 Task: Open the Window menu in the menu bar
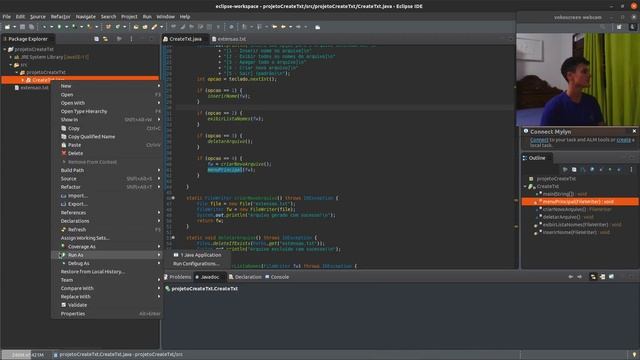click(x=165, y=17)
